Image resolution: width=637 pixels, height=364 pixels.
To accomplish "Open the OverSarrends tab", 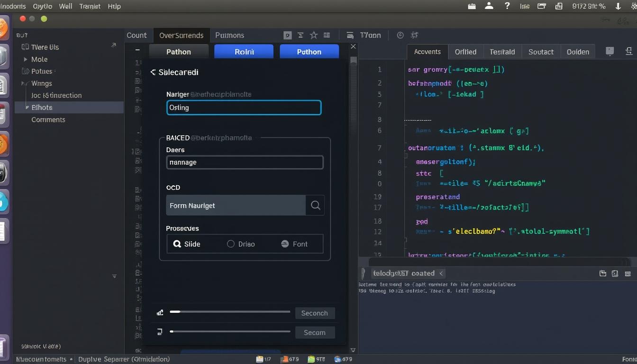I will click(x=181, y=35).
